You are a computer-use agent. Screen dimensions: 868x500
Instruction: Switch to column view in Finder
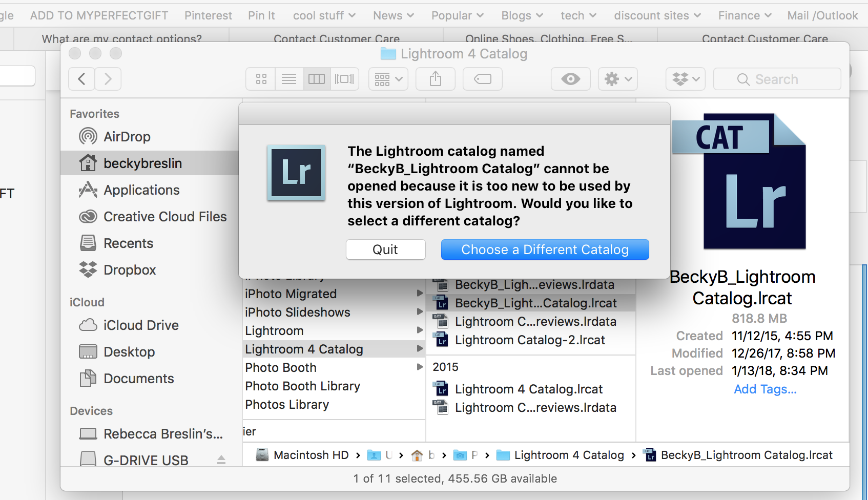(x=317, y=79)
